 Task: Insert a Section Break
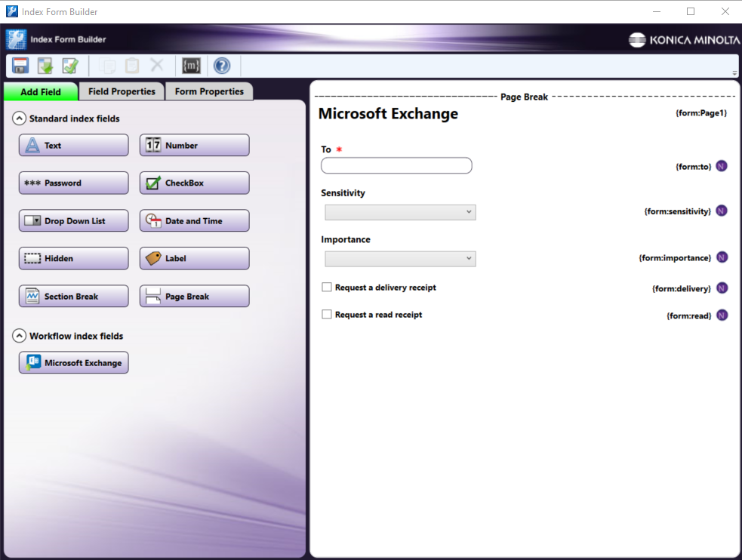click(74, 296)
